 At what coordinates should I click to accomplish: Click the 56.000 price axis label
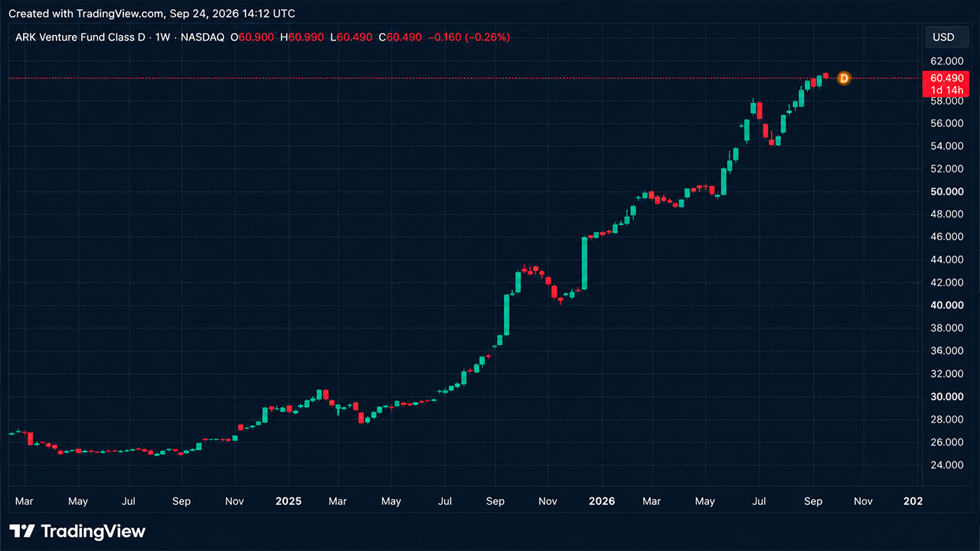pyautogui.click(x=947, y=123)
